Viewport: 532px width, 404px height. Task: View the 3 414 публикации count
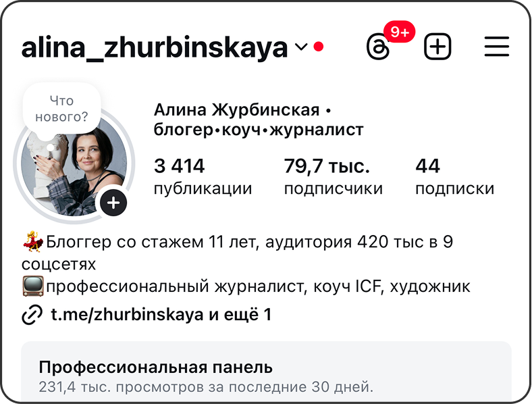[x=203, y=176]
